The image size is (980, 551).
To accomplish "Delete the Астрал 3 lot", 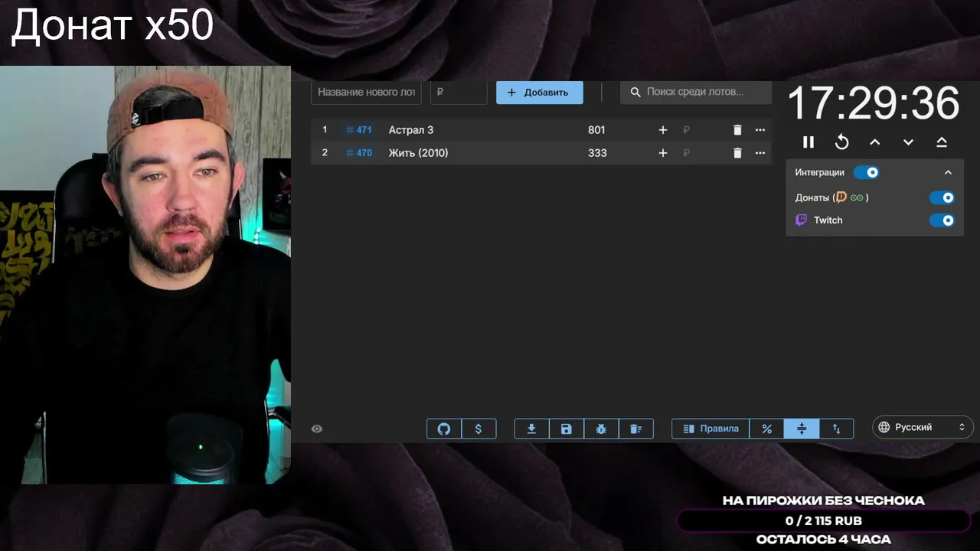I will [x=737, y=130].
